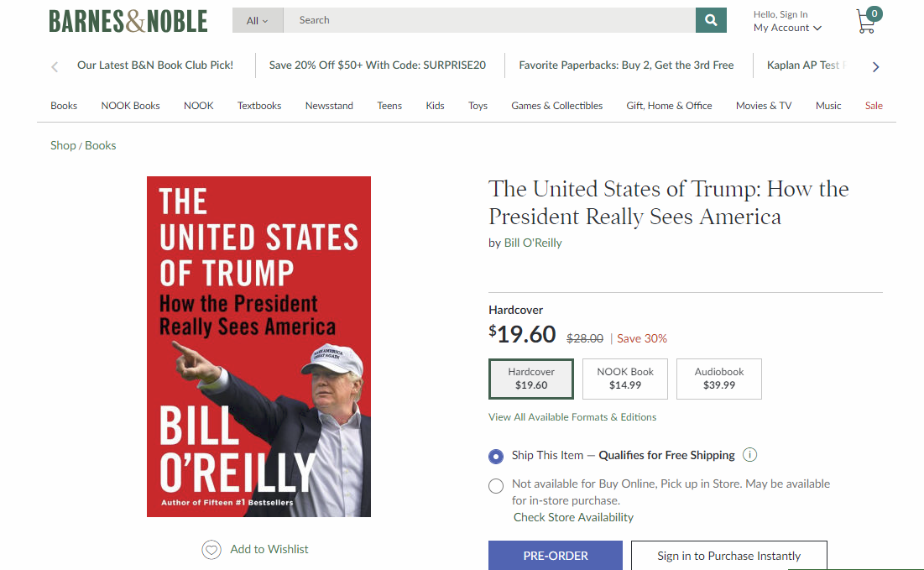924x570 pixels.
Task: Expand View All Available Formats & Editions
Action: 572,417
